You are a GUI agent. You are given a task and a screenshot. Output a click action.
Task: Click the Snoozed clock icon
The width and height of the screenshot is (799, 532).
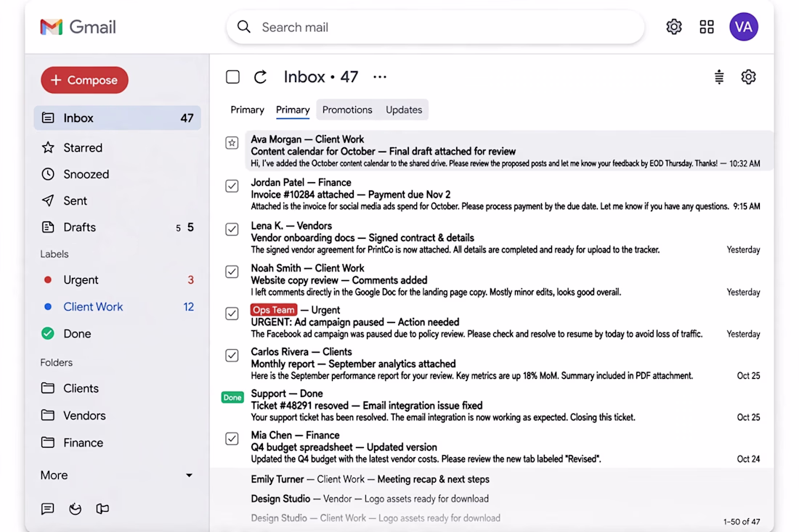(48, 174)
